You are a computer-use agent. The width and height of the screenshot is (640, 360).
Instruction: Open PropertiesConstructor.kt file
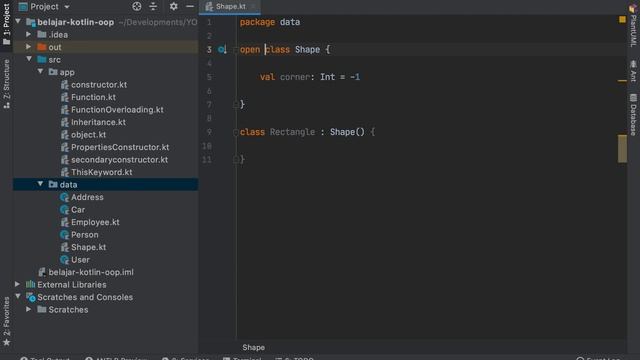120,147
